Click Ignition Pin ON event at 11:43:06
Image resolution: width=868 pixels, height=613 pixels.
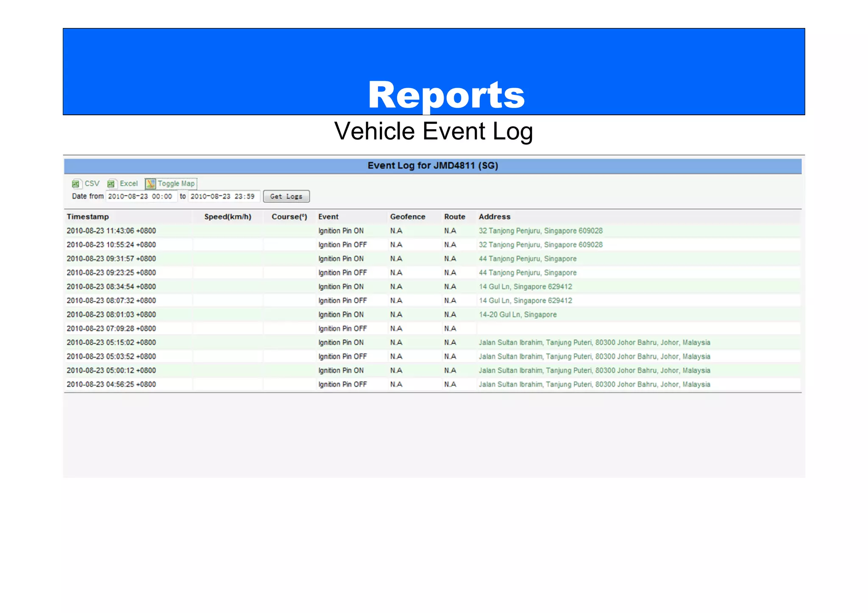click(341, 230)
